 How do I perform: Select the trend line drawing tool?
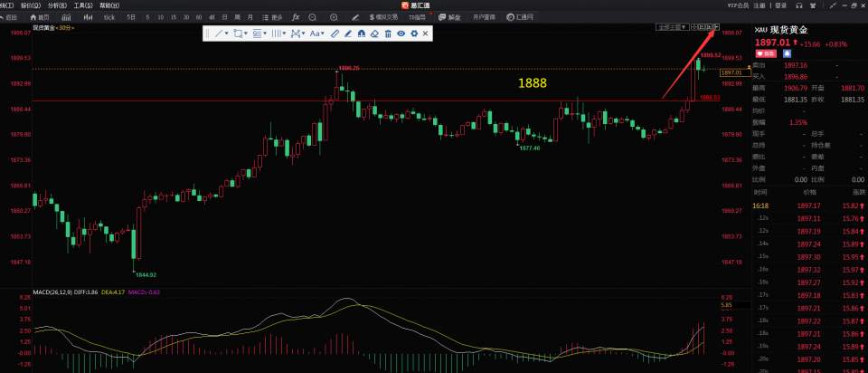[219, 33]
